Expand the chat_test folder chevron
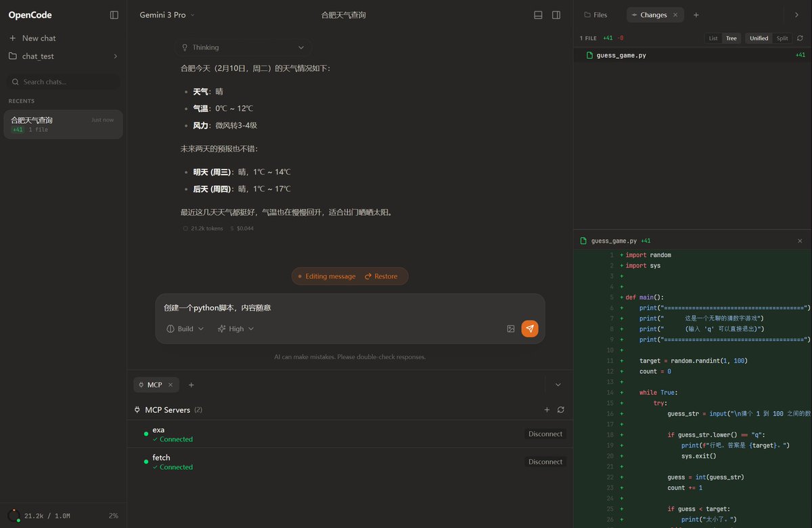This screenshot has height=528, width=812. point(115,56)
